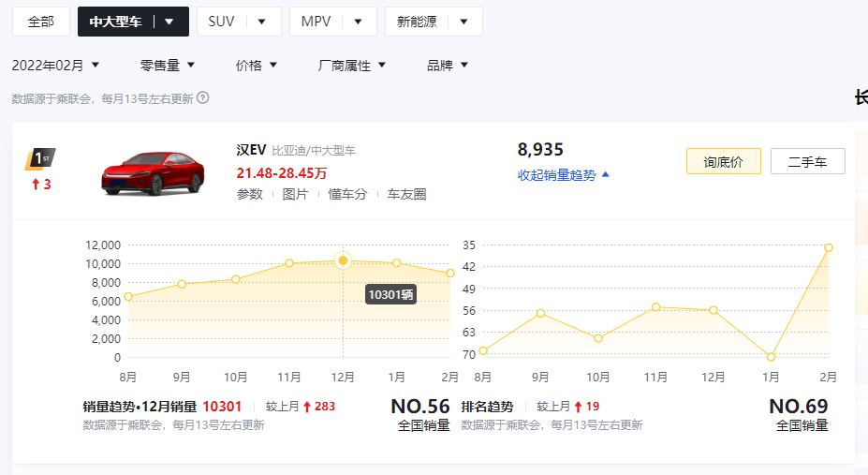Open the 参数 link for 汉EV
The width and height of the screenshot is (868, 475).
pos(250,194)
